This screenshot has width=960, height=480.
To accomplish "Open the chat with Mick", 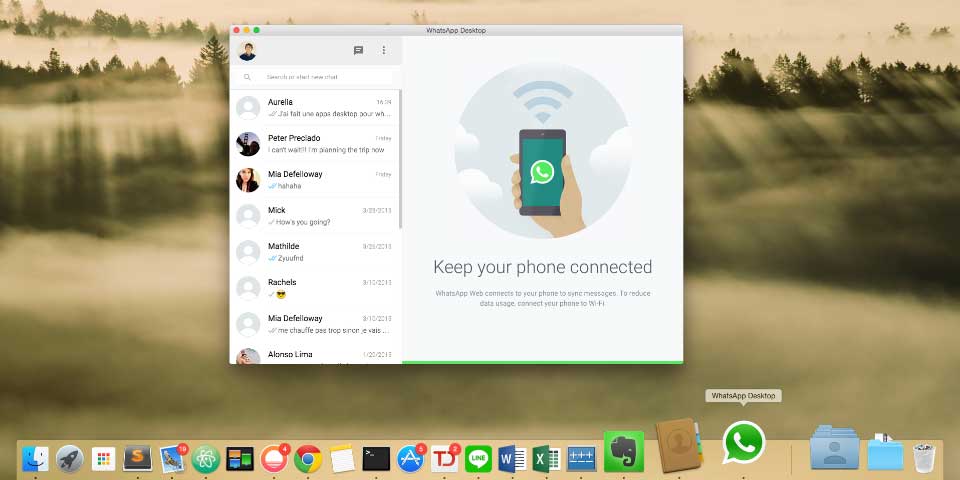I will point(315,216).
